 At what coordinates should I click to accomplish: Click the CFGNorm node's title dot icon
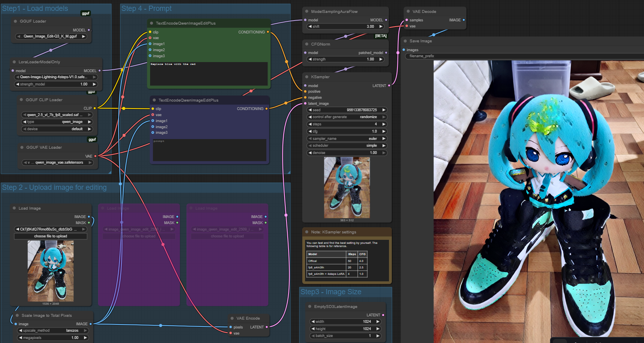click(x=307, y=44)
